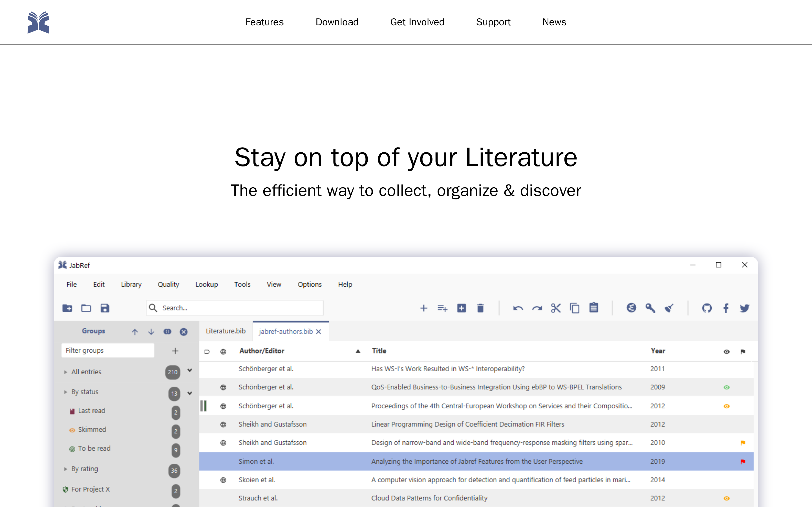
Task: Click the save library disk icon
Action: coord(105,308)
